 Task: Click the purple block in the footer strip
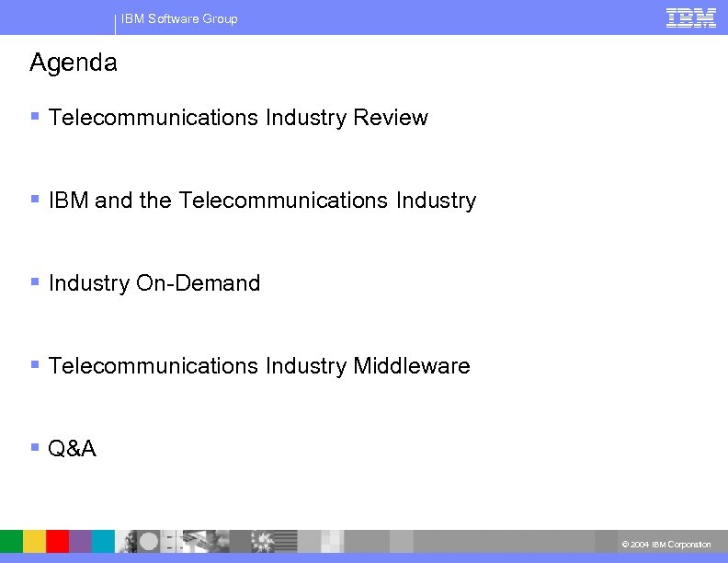80,541
